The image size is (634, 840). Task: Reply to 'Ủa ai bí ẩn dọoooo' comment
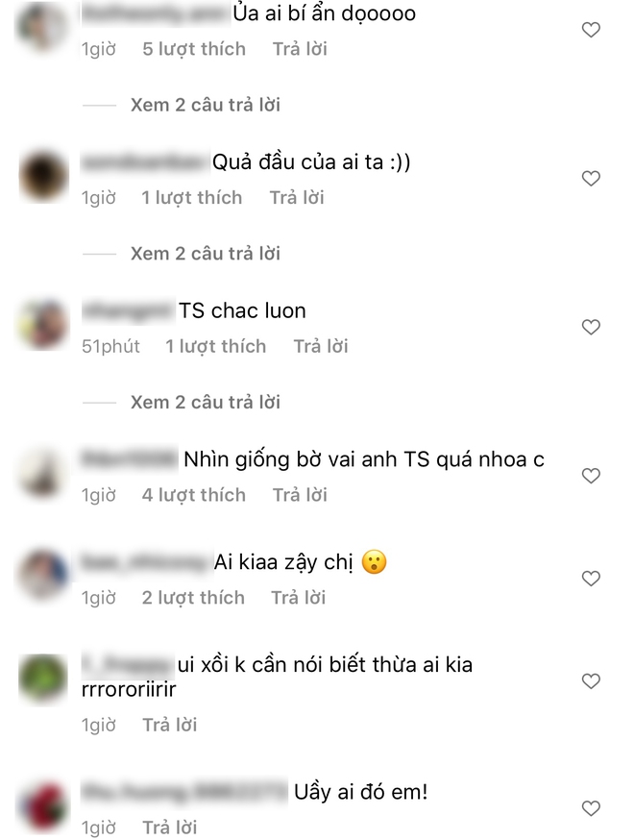[x=300, y=49]
